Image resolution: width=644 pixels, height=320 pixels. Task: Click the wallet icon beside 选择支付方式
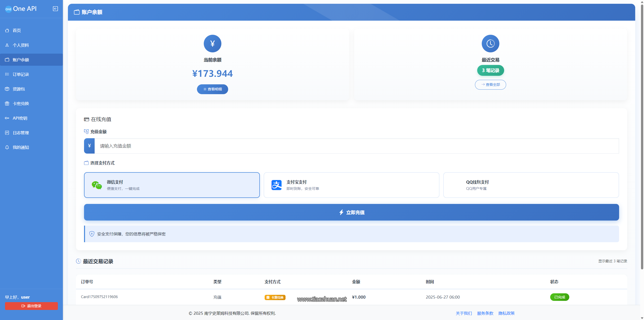tap(86, 163)
